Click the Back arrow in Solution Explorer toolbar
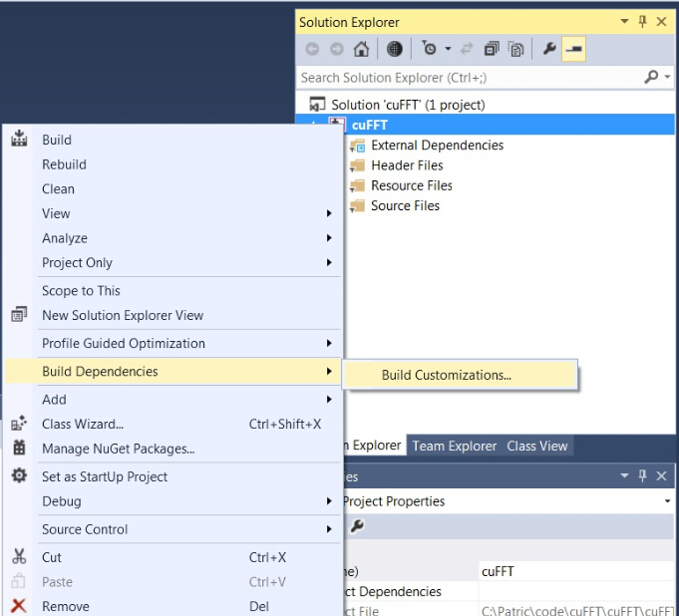 click(312, 49)
